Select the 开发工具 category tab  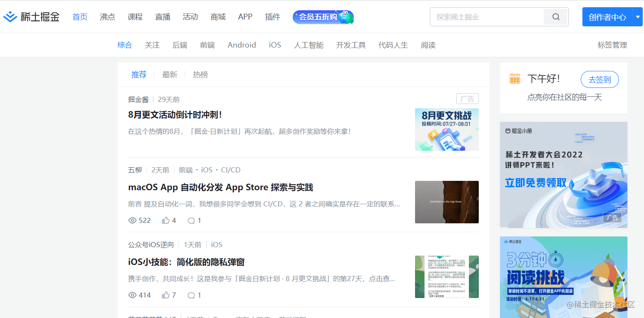pos(351,45)
